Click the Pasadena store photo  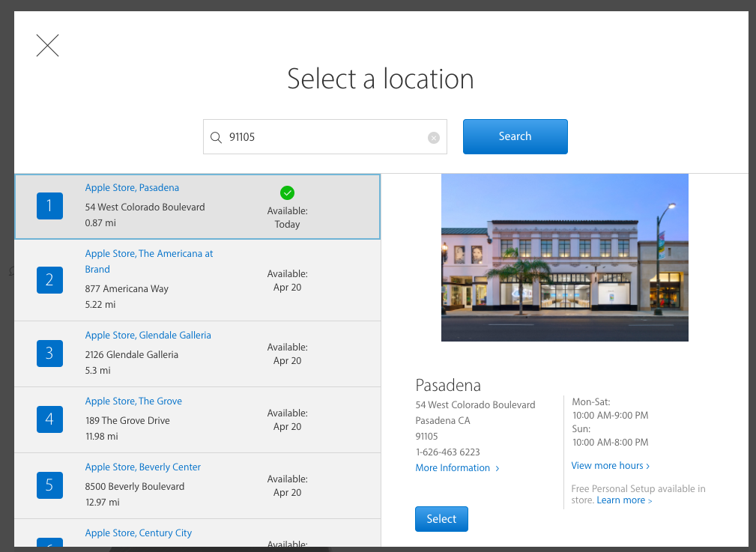[564, 258]
